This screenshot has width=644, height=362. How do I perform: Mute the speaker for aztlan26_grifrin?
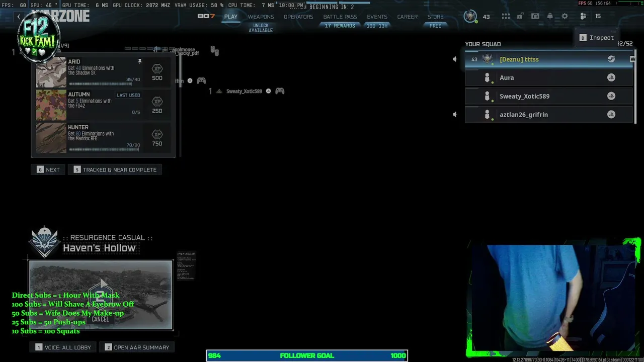coord(455,115)
